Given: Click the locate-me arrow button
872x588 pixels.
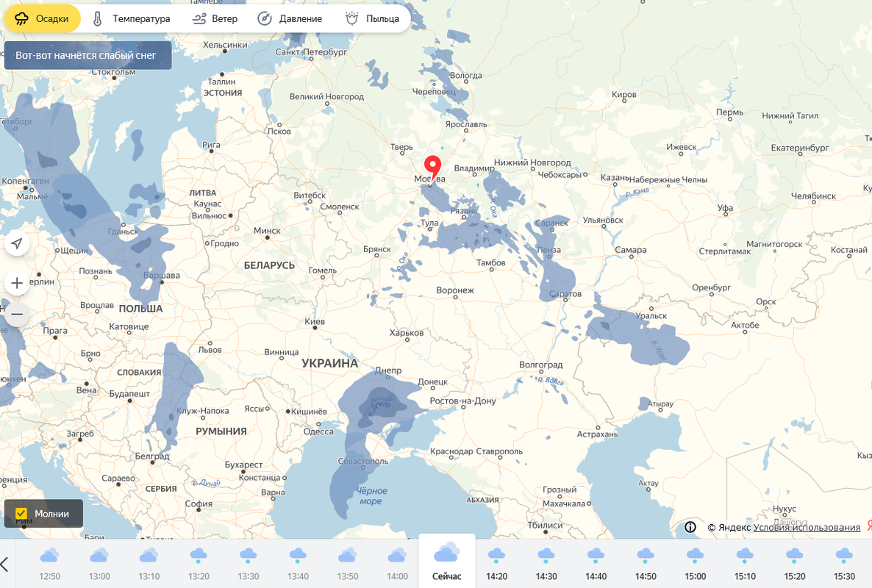Looking at the screenshot, I should pyautogui.click(x=17, y=243).
